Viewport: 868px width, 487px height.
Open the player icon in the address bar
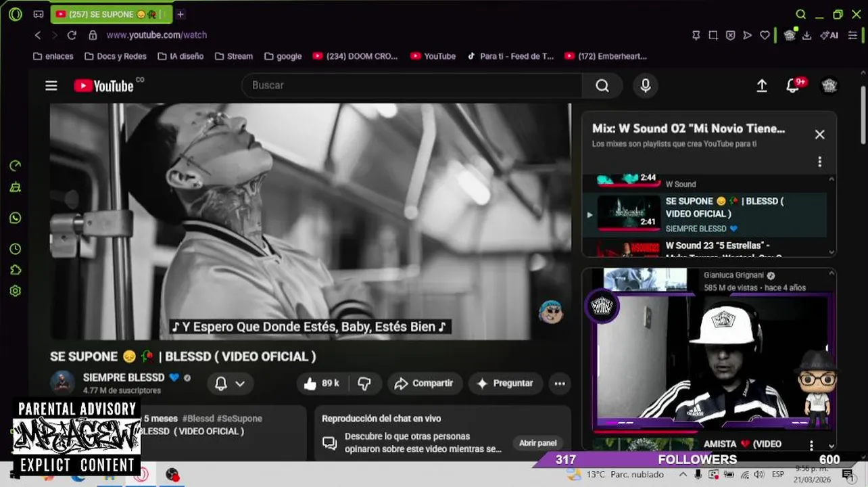[x=747, y=35]
